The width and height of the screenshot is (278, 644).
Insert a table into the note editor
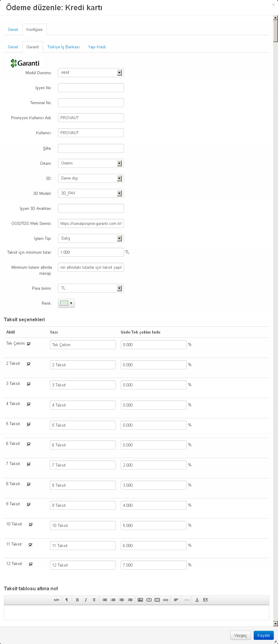(157, 600)
